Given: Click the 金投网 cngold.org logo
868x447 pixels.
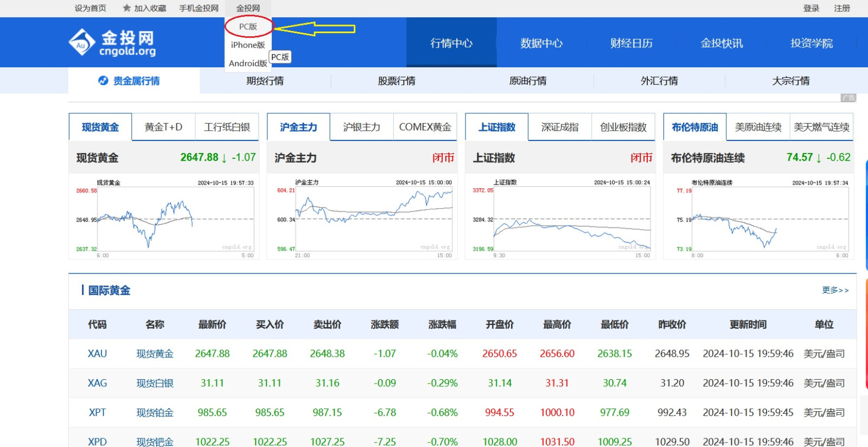Looking at the screenshot, I should pos(112,43).
